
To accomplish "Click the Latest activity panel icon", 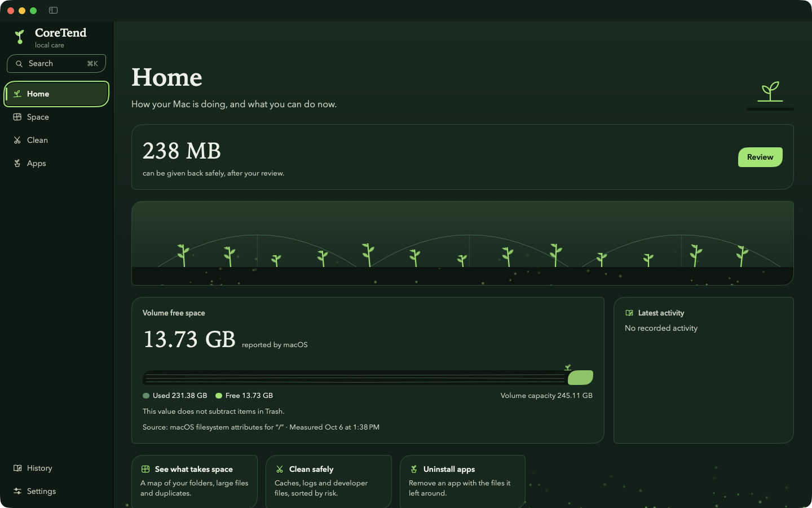I will click(629, 313).
